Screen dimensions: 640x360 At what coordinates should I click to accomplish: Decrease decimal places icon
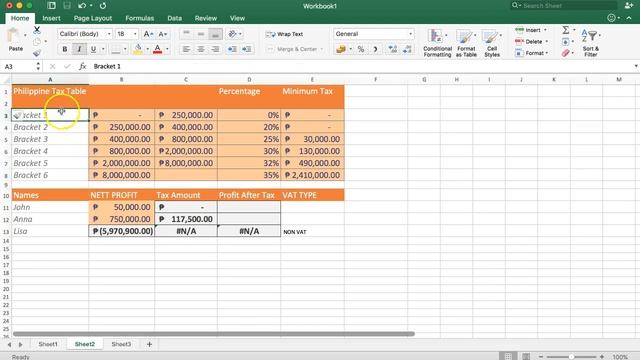coord(407,49)
